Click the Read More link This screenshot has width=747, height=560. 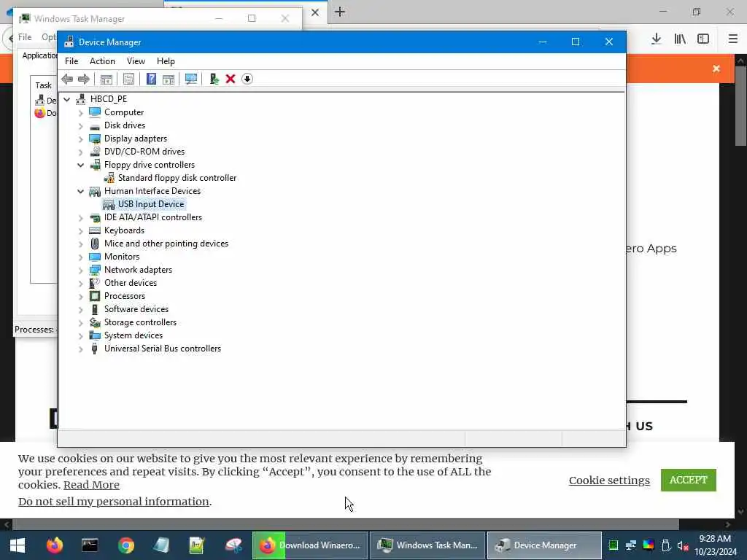tap(91, 485)
